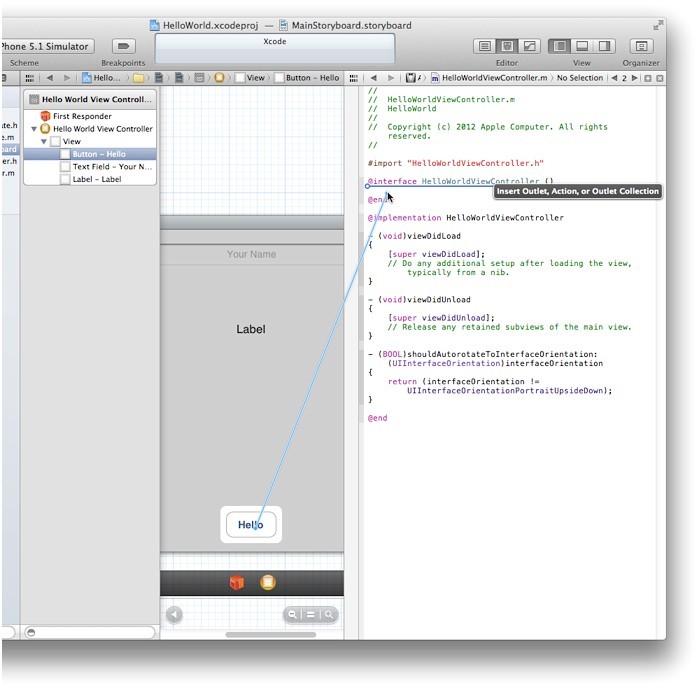Switch to the Assistant editor icon
Viewport: 697px width, 688px height.
[507, 46]
